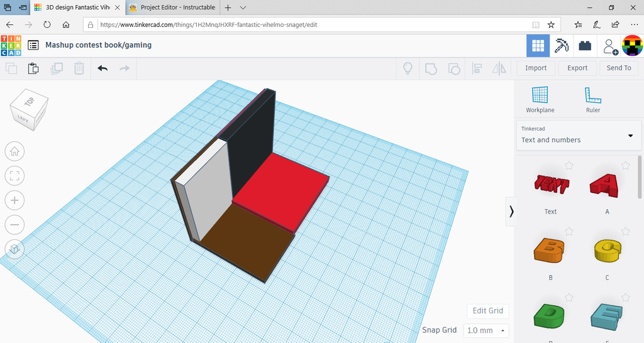Collapse the shapes panel with chevron
Image resolution: width=644 pixels, height=343 pixels.
(x=511, y=212)
